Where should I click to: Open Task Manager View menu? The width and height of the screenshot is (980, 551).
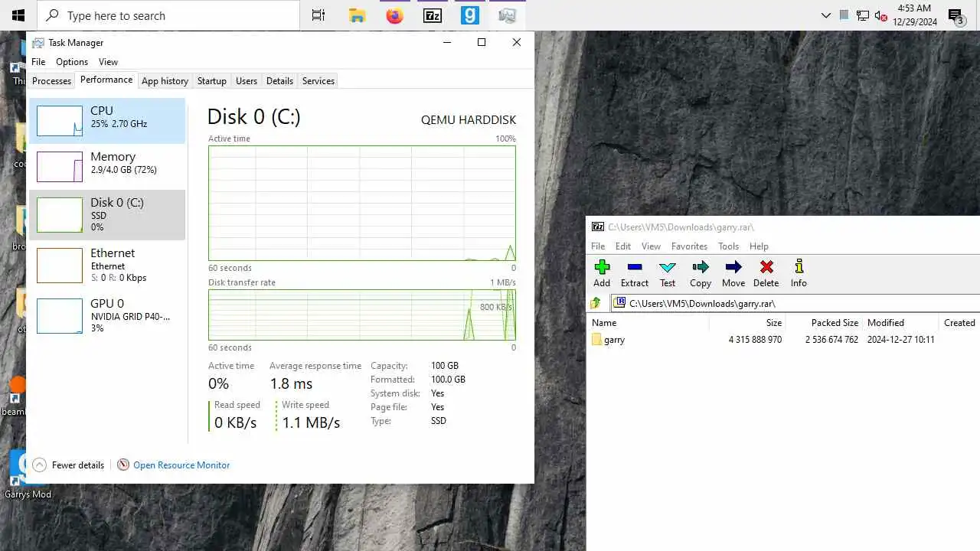point(108,62)
